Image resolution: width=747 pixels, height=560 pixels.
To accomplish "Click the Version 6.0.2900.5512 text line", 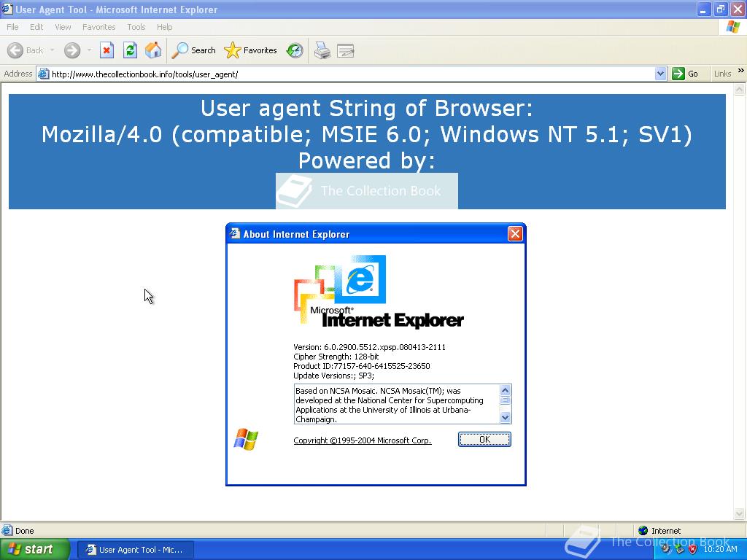I will click(x=370, y=347).
